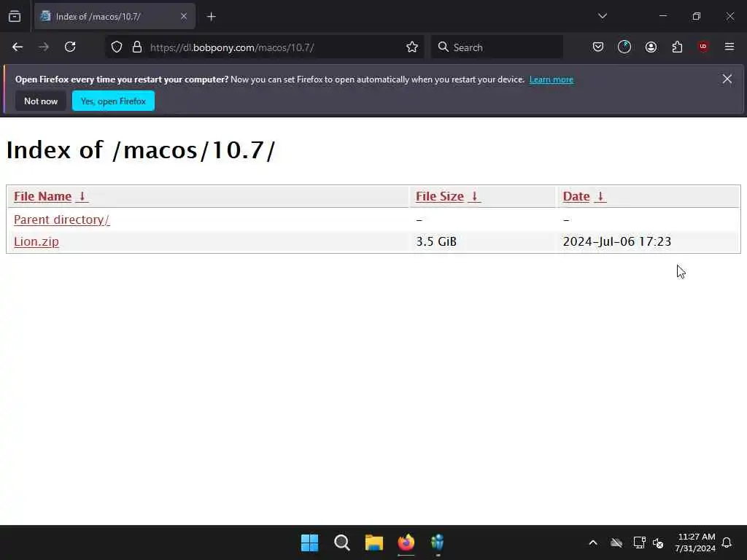Open the notifications bell icon
Screen dimensions: 747x560
tap(727, 542)
